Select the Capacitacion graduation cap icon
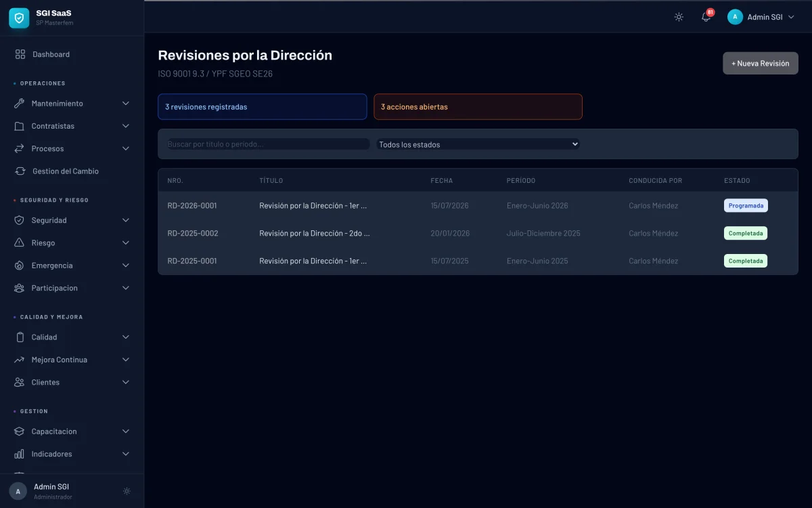812x508 pixels. (x=20, y=431)
